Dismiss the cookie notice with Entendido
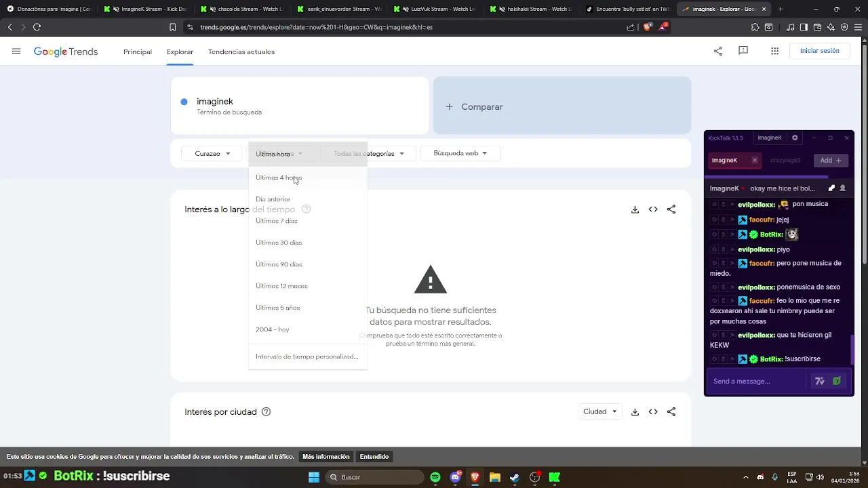This screenshot has height=488, width=868. (374, 457)
